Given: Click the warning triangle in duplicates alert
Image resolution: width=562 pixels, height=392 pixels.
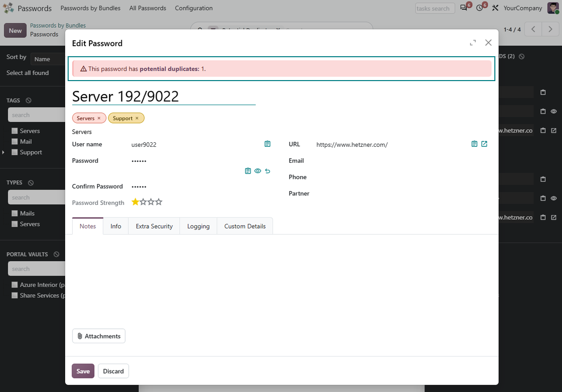Looking at the screenshot, I should [x=84, y=69].
